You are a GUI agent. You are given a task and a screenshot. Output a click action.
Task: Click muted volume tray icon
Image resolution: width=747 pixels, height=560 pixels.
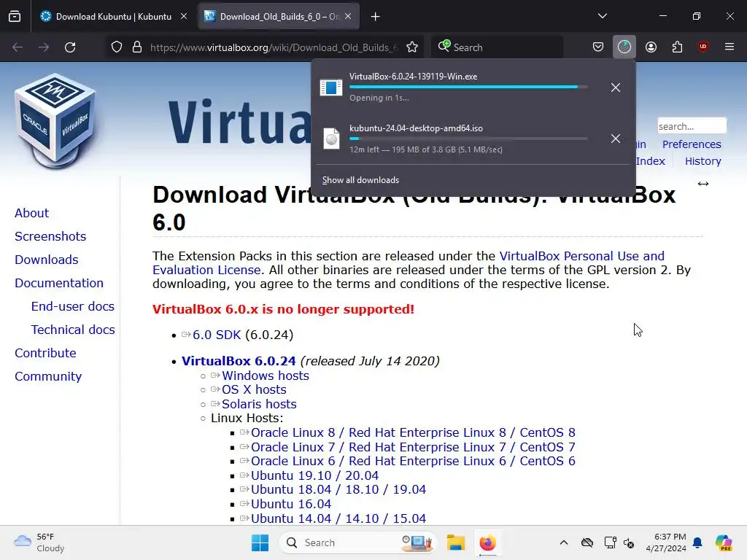629,542
